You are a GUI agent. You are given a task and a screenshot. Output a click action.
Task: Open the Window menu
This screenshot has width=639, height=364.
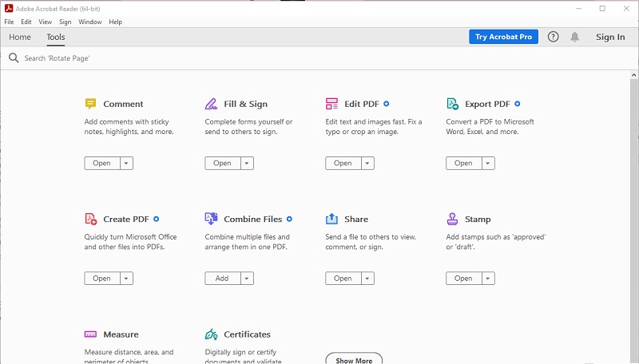pos(90,22)
